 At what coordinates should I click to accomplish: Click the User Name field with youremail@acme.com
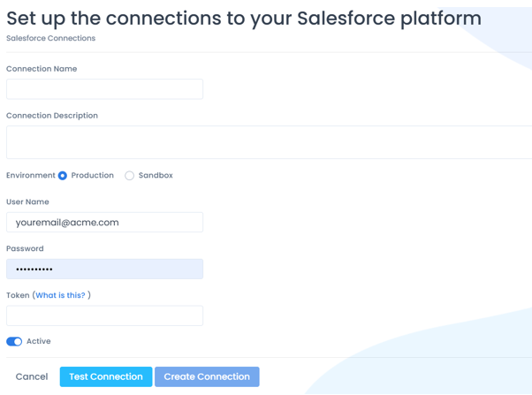104,223
